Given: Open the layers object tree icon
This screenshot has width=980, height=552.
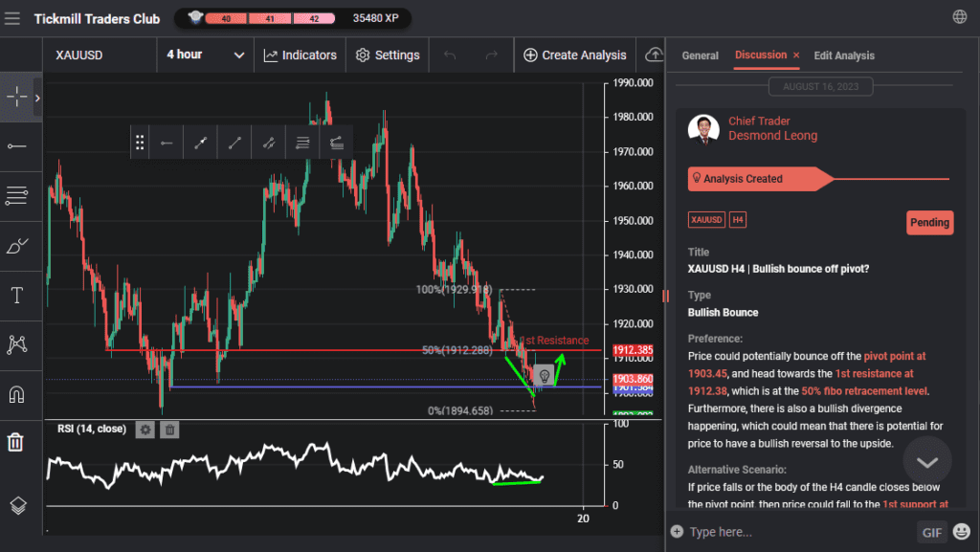Looking at the screenshot, I should tap(16, 505).
